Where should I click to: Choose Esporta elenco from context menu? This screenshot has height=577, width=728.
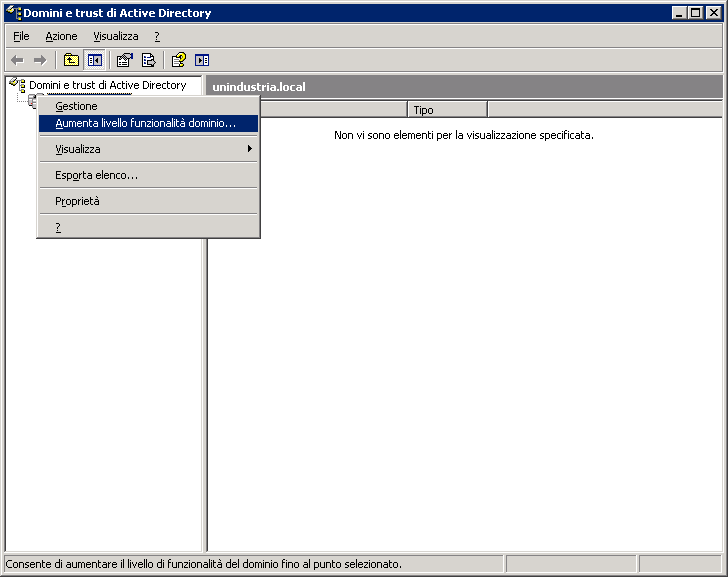tap(148, 175)
